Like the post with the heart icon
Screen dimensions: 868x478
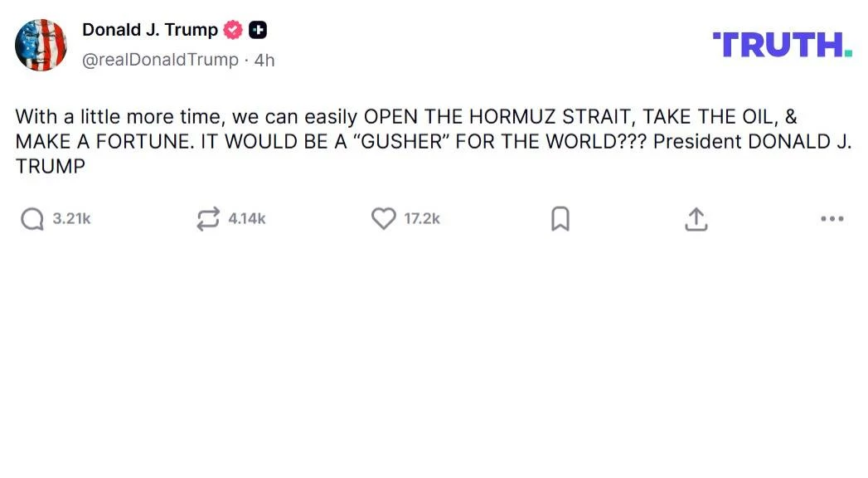[383, 219]
